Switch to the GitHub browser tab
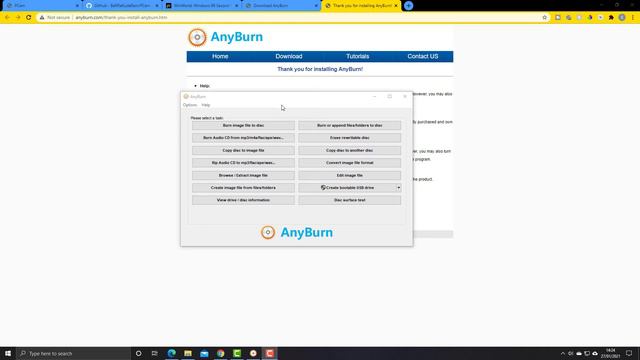Image resolution: width=640 pixels, height=360 pixels. [122, 6]
